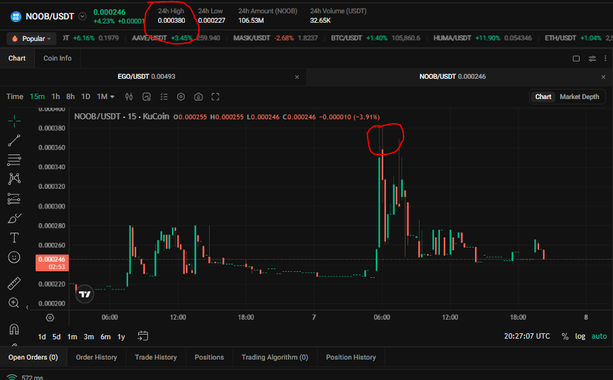Open the Fibonacci retracement lines tool
This screenshot has width=613, height=380.
pyautogui.click(x=14, y=160)
